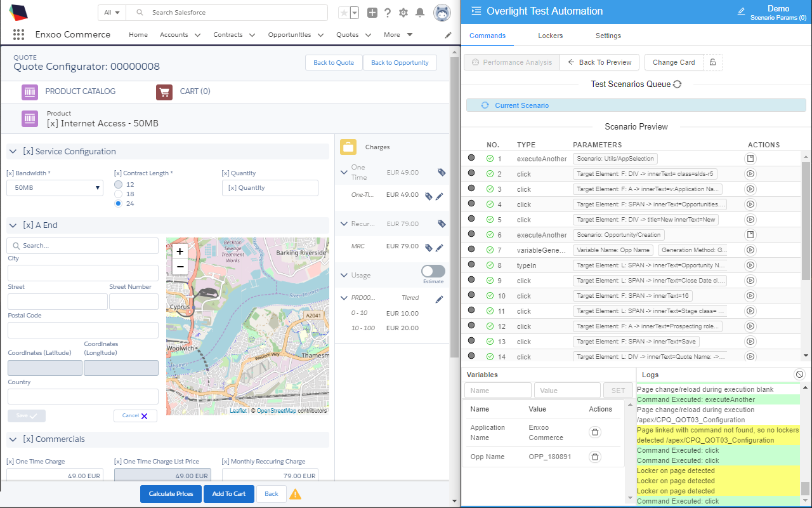Toggle breakpoint dot on command 1
The height and width of the screenshot is (508, 812).
point(471,157)
